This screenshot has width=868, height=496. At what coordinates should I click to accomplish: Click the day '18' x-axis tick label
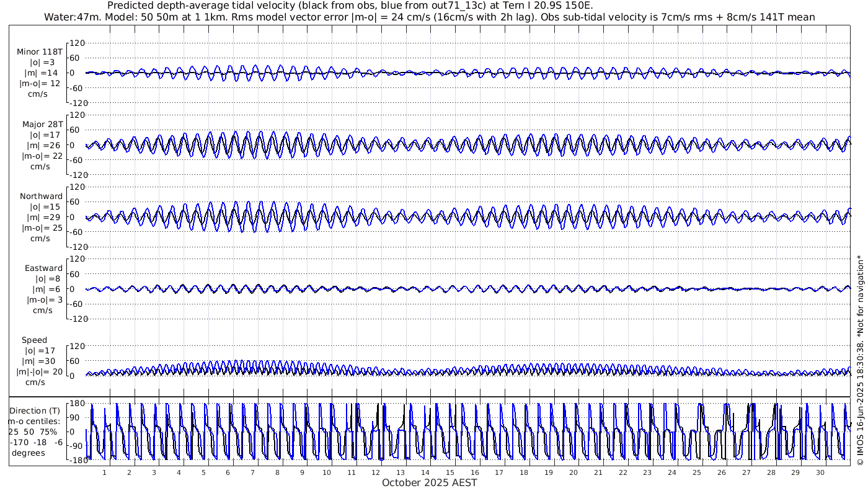525,472
